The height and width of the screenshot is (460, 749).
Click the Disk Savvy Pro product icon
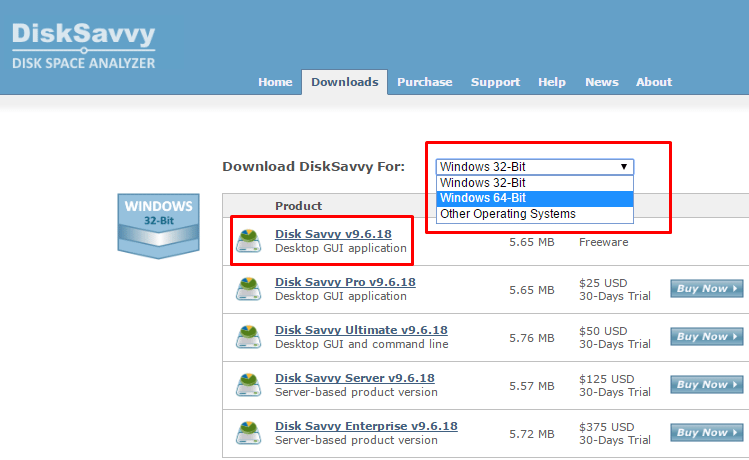click(x=248, y=289)
